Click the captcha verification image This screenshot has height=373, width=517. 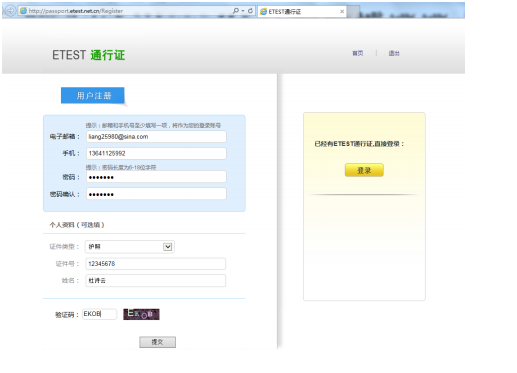pos(141,314)
